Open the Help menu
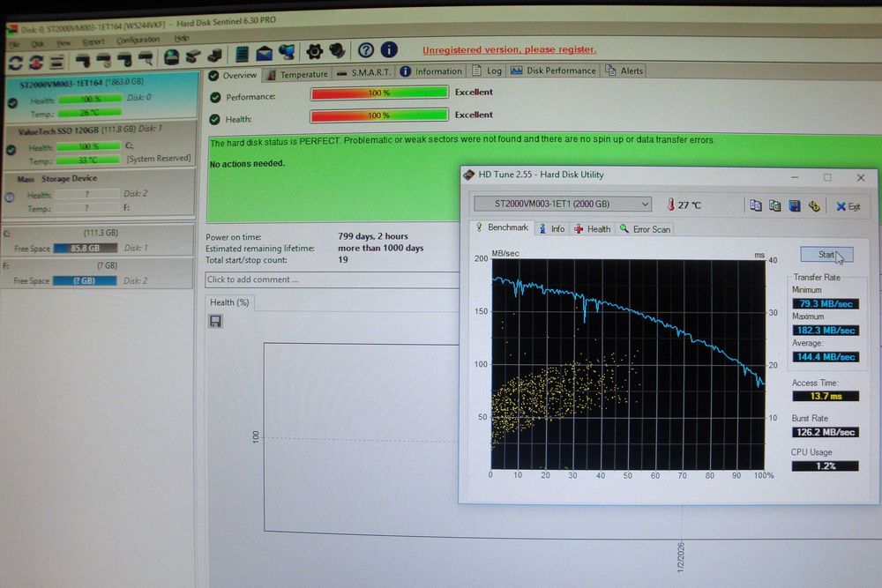The height and width of the screenshot is (588, 882). point(181,38)
